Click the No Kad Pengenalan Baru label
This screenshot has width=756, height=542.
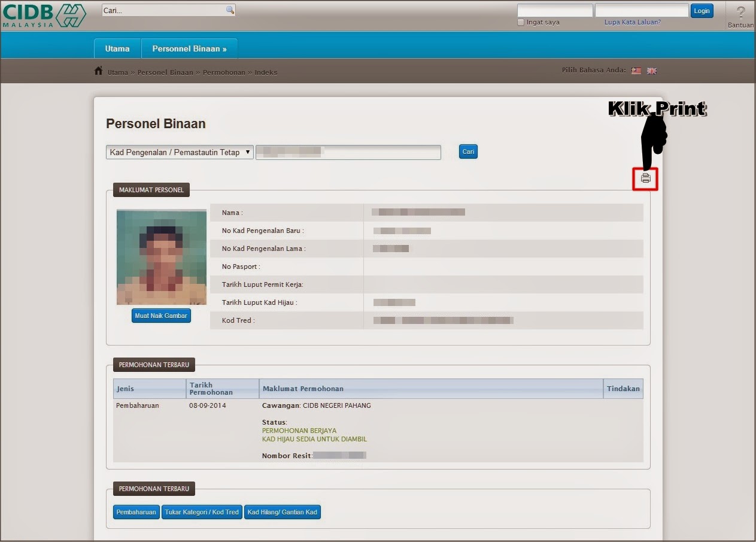click(263, 231)
